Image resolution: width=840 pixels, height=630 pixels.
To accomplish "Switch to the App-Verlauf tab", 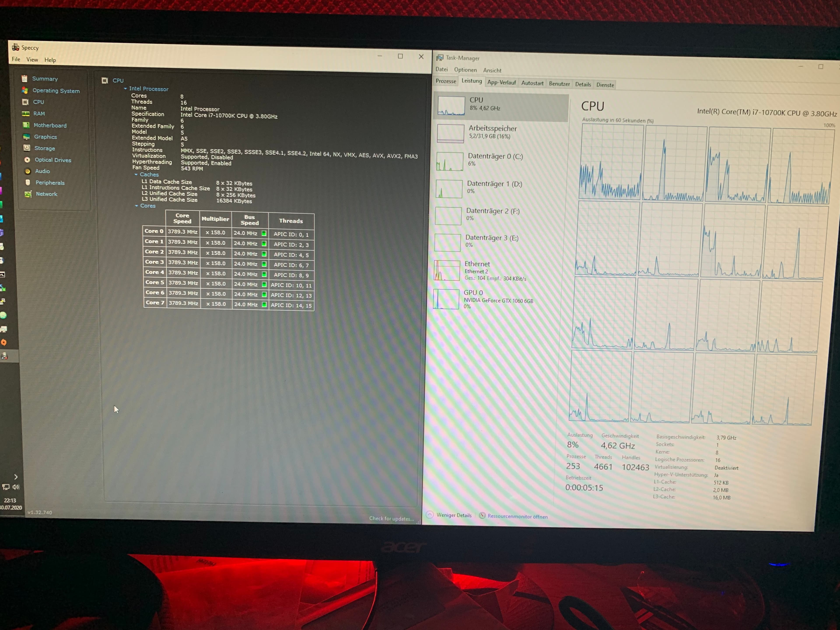I will 502,82.
